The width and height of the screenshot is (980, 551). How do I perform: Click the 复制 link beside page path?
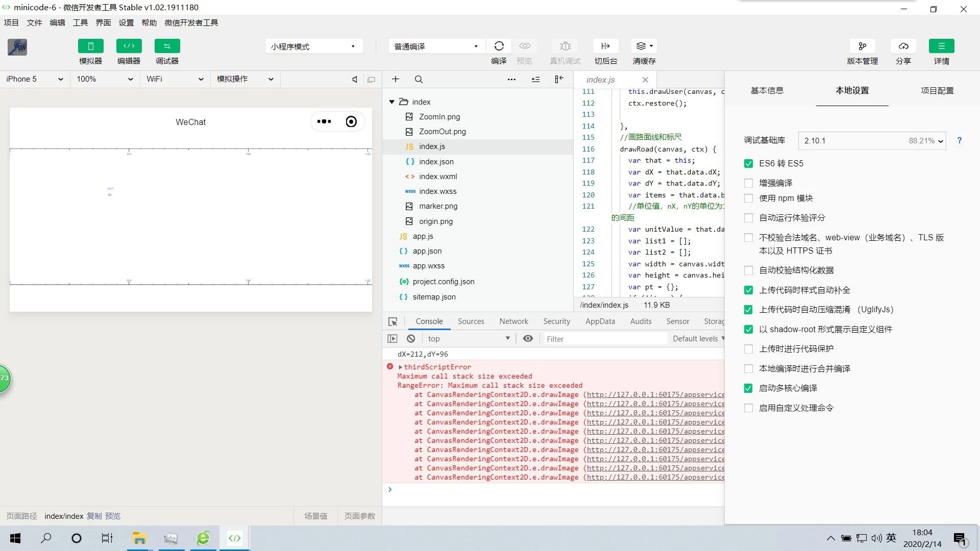coord(94,516)
